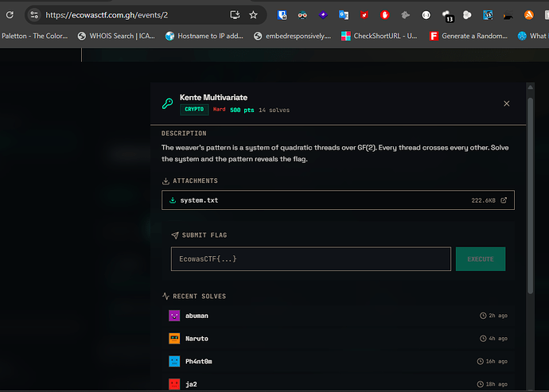Click the SUBMIT FLAG paper plane icon
The image size is (549, 392).
pos(175,235)
